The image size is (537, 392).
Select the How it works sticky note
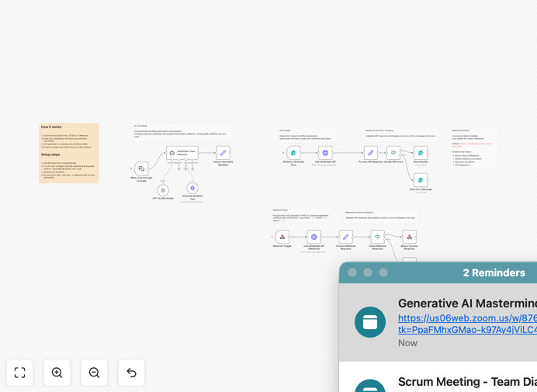coord(69,153)
